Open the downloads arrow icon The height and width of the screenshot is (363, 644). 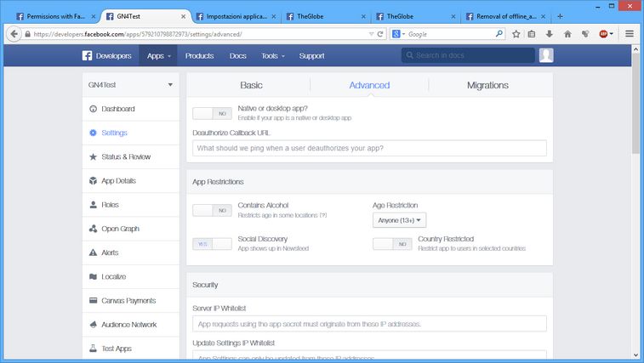pyautogui.click(x=549, y=34)
